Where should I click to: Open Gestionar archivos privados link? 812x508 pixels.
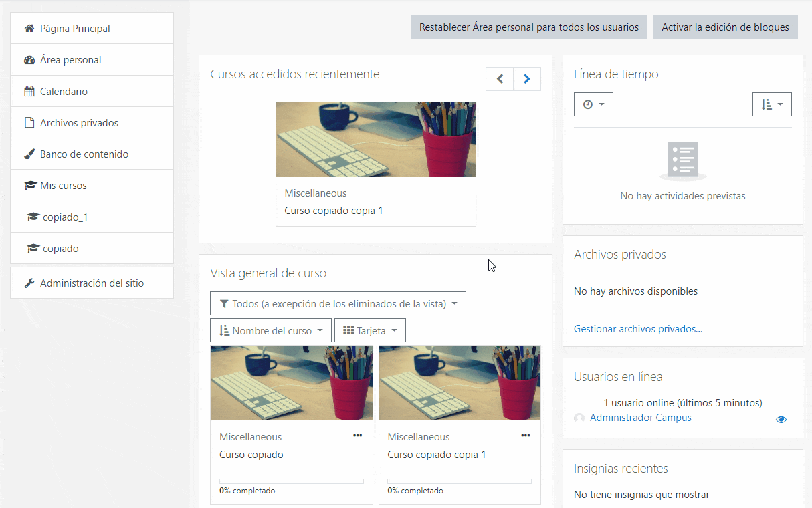click(637, 329)
